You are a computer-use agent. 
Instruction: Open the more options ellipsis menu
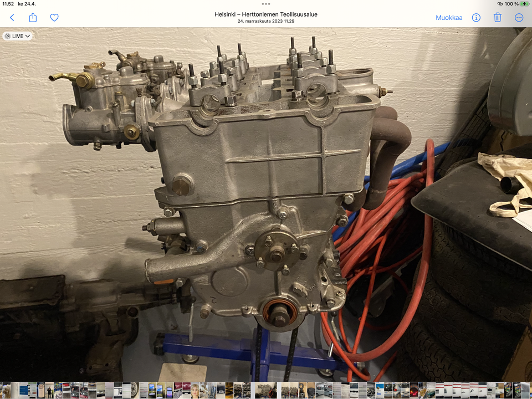coord(519,18)
